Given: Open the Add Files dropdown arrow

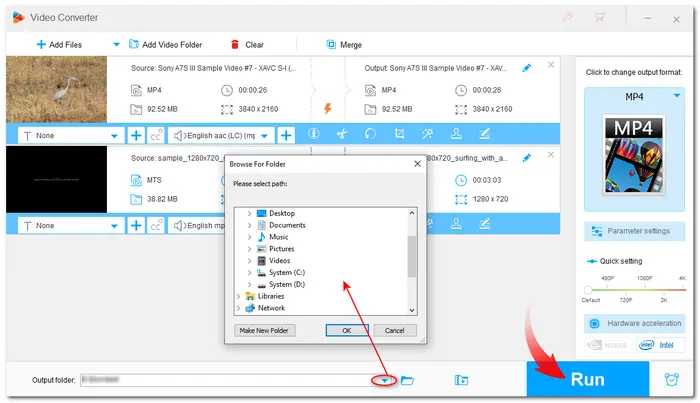Looking at the screenshot, I should coord(116,45).
